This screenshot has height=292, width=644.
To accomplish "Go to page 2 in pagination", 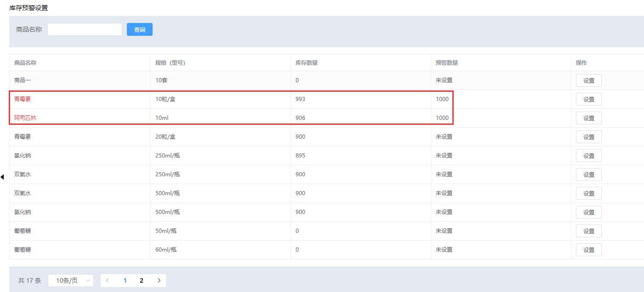I will 142,281.
